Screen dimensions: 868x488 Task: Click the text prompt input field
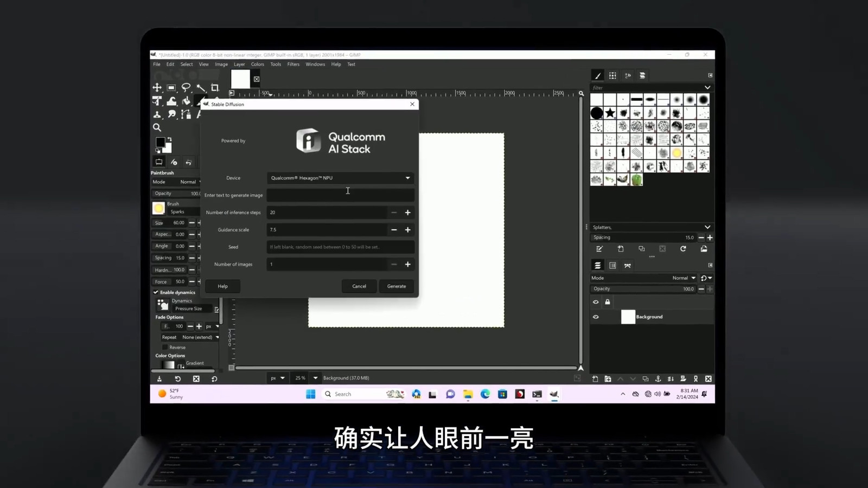coord(341,195)
